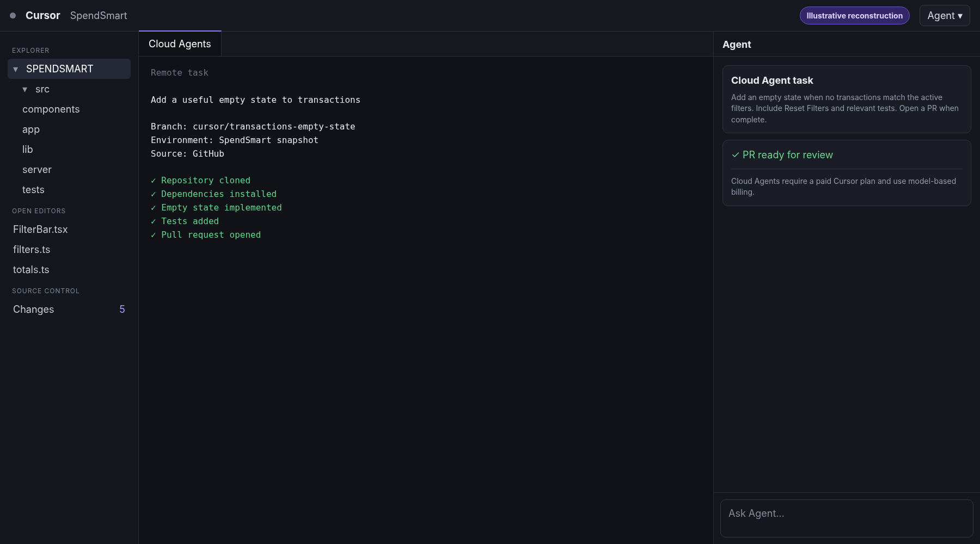980x544 pixels.
Task: Switch to the Cloud Agents tab
Action: [180, 44]
